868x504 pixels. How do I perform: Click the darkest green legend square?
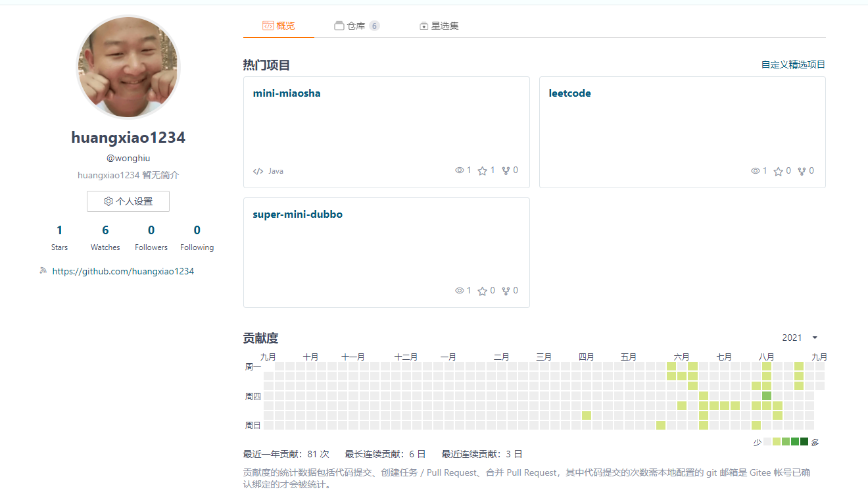click(805, 441)
